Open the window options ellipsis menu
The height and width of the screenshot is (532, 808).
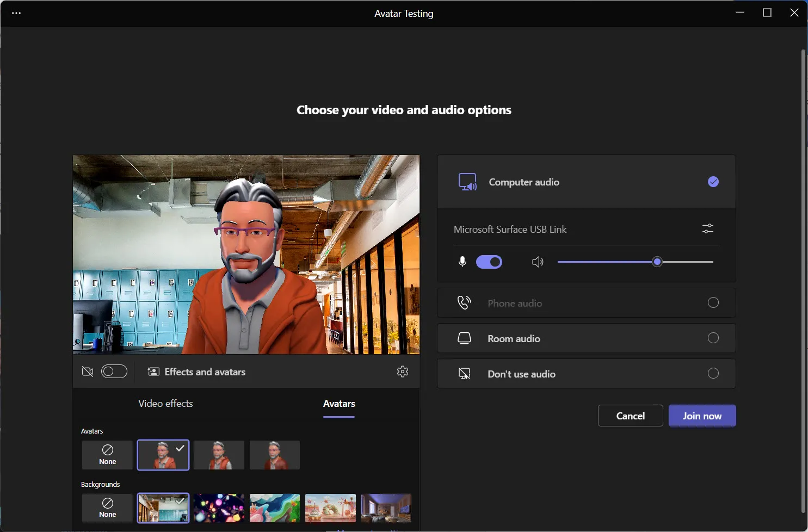(x=16, y=13)
